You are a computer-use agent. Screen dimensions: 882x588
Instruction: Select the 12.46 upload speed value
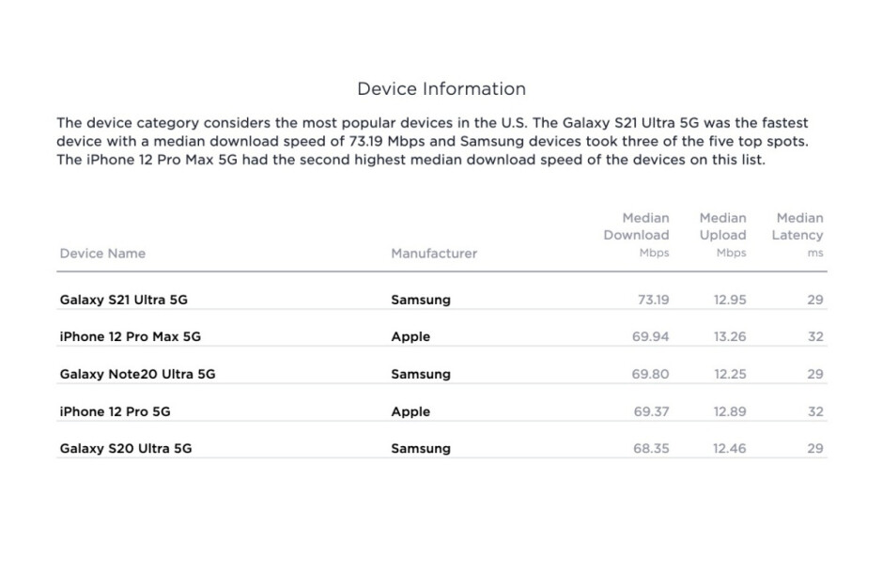coord(730,449)
